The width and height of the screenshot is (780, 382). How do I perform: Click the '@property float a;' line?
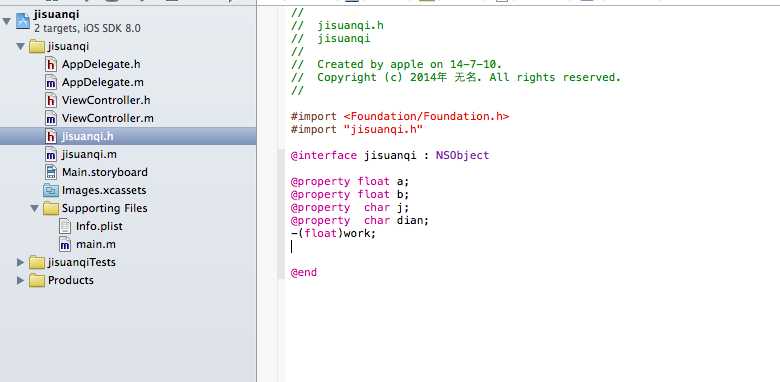pyautogui.click(x=350, y=182)
